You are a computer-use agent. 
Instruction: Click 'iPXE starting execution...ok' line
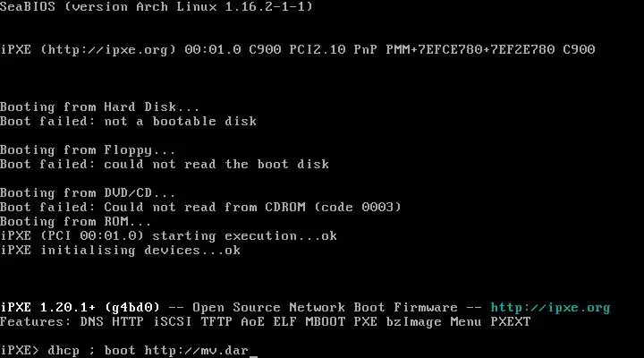point(168,236)
